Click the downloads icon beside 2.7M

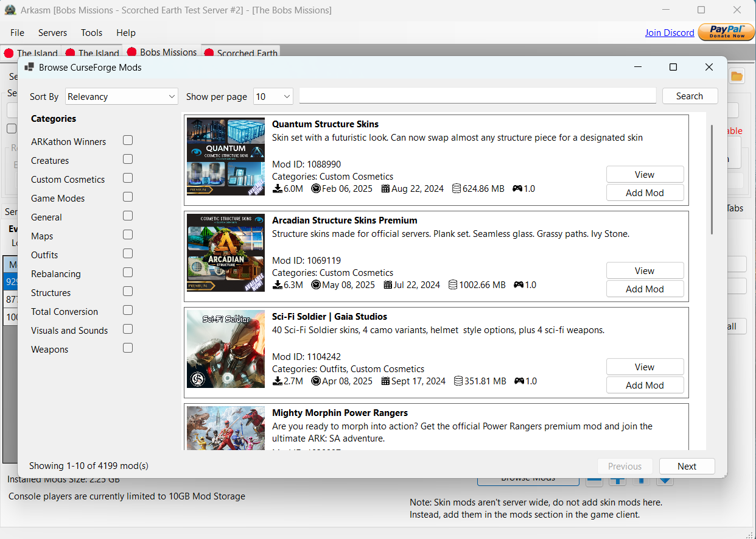tap(278, 381)
